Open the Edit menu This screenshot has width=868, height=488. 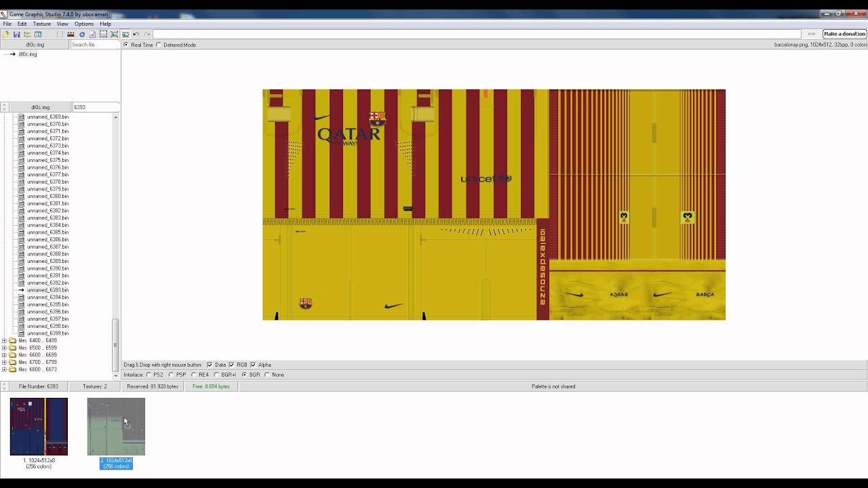pyautogui.click(x=22, y=24)
